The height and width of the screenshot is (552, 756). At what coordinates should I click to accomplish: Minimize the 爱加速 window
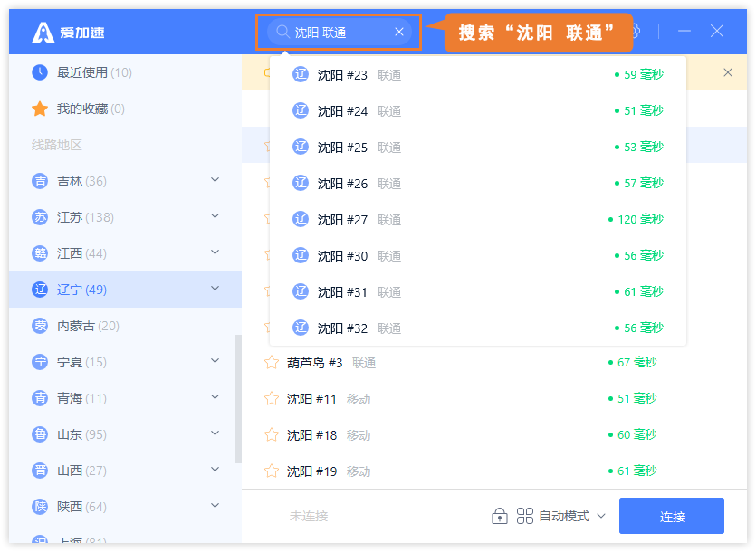(684, 32)
